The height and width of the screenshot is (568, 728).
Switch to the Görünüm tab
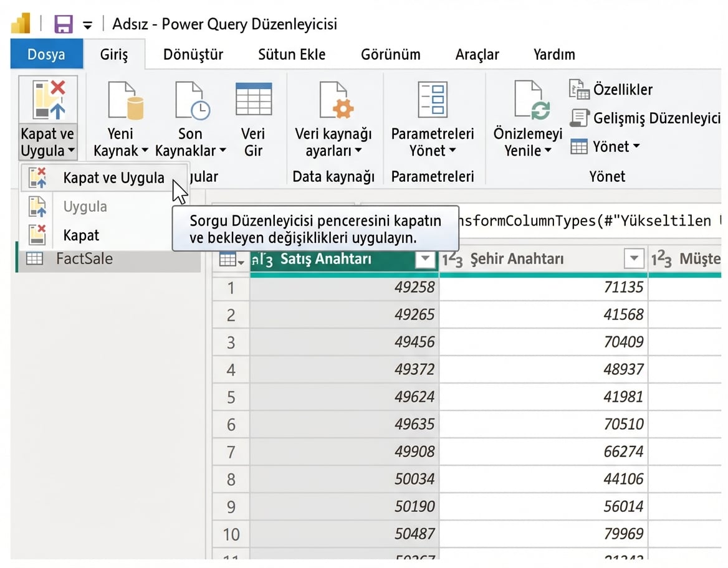(x=390, y=54)
